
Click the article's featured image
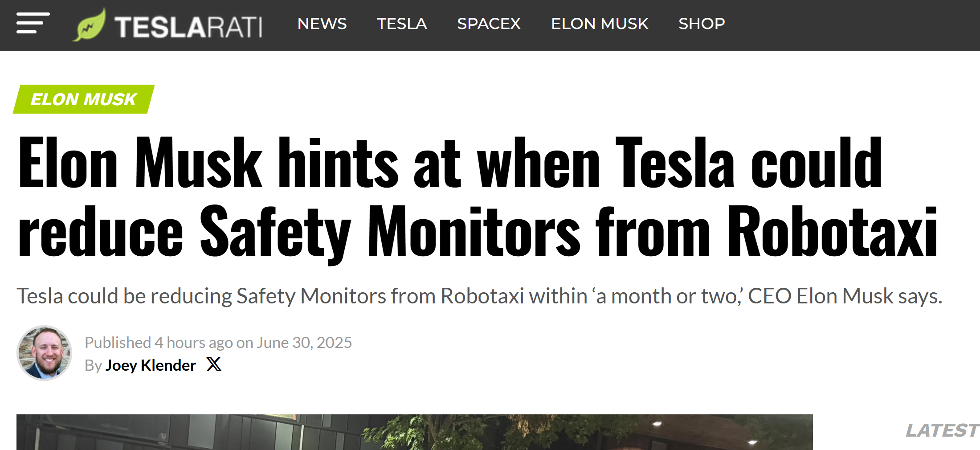click(x=414, y=432)
